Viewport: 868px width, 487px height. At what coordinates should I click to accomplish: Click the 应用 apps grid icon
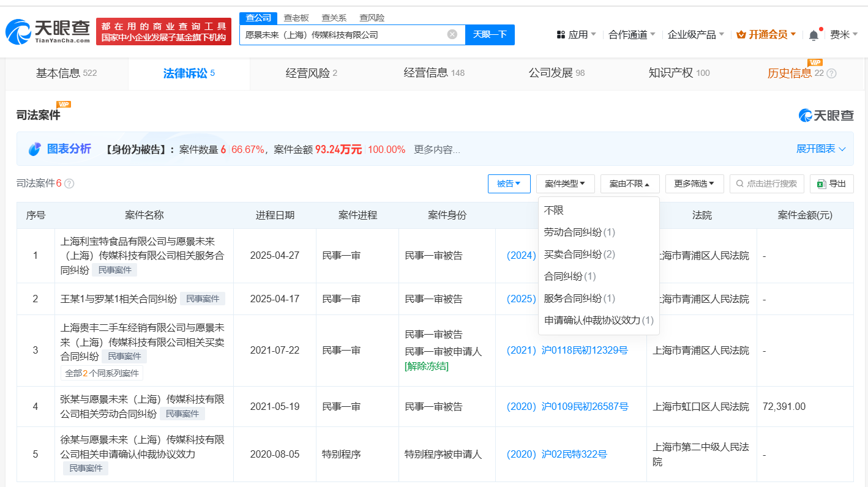tap(561, 35)
